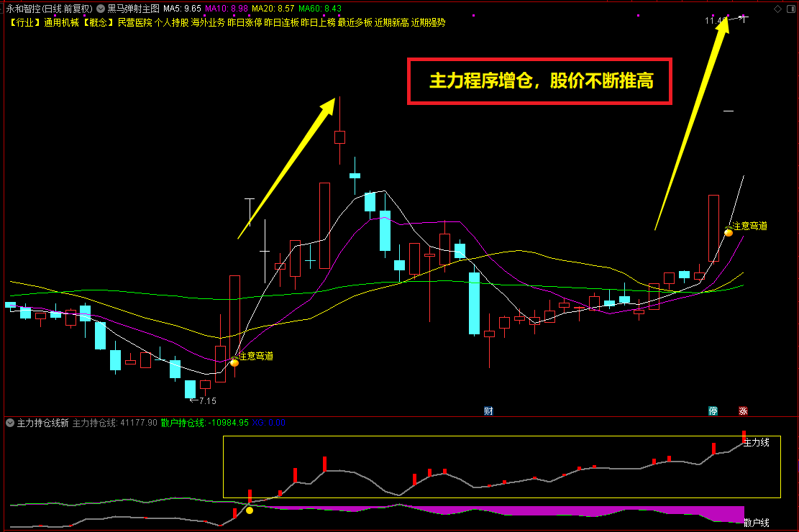Click the orange 注意弯道 signal icon near the latest candle
Viewport: 799px width, 532px height.
[729, 232]
